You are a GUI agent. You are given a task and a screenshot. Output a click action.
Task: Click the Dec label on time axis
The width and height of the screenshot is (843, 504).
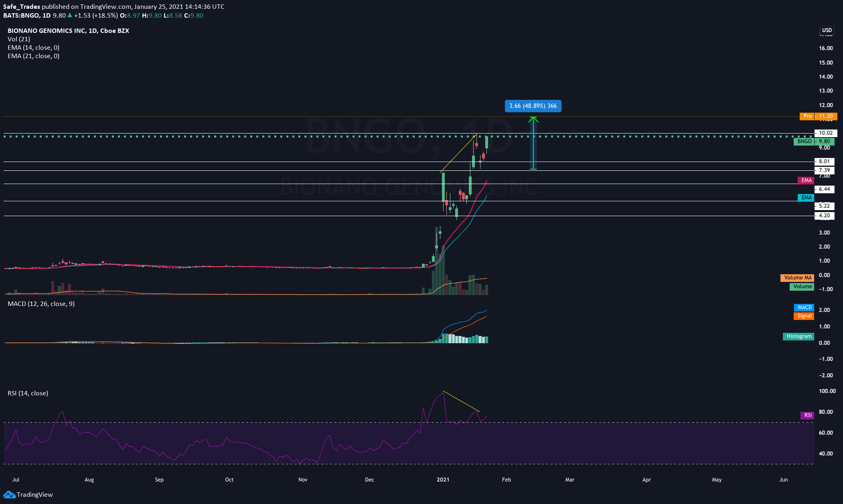(x=369, y=480)
